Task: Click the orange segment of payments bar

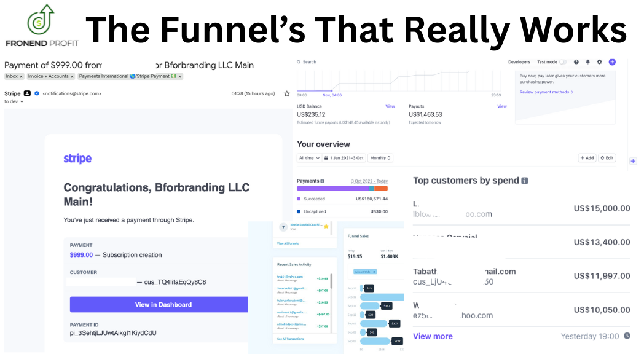Action: 381,189
